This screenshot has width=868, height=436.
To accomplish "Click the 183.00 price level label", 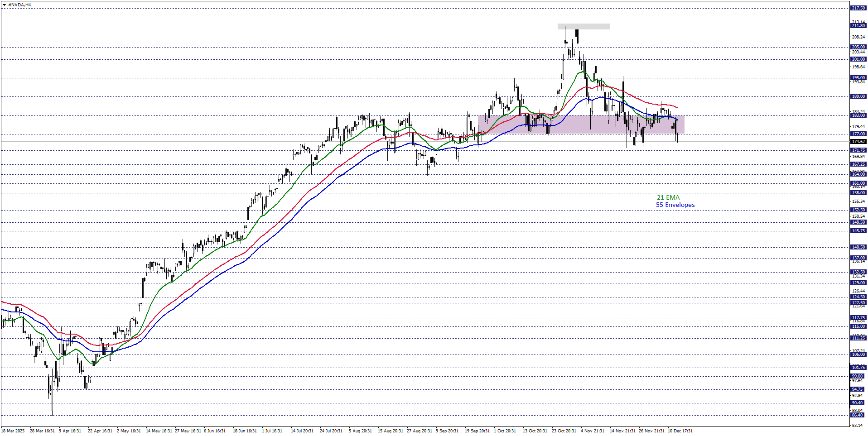I will (x=858, y=115).
